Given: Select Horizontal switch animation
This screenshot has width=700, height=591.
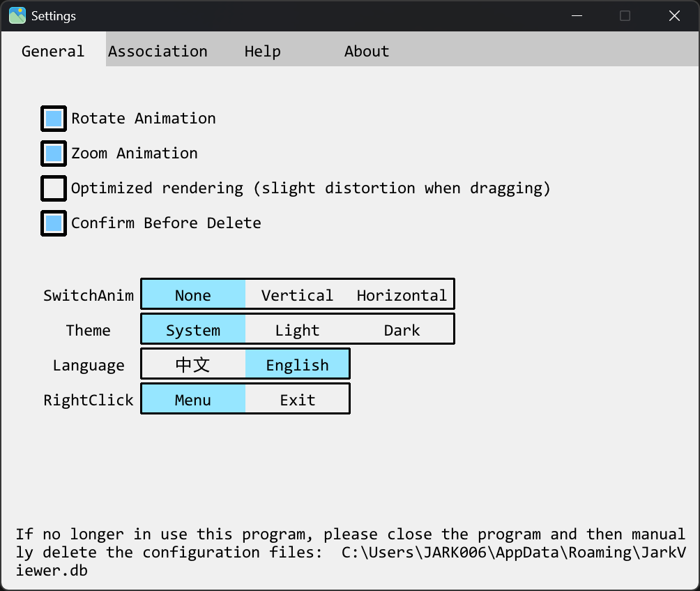Looking at the screenshot, I should [401, 294].
